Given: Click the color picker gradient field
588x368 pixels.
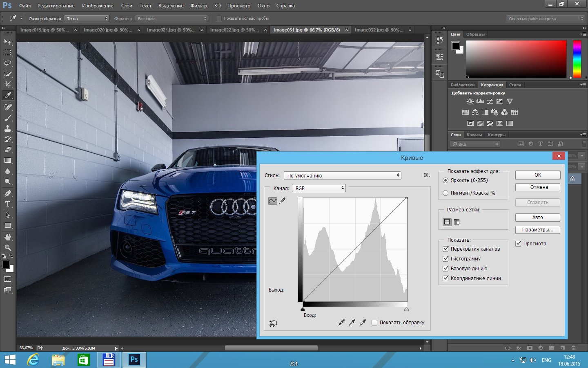Looking at the screenshot, I should point(516,59).
